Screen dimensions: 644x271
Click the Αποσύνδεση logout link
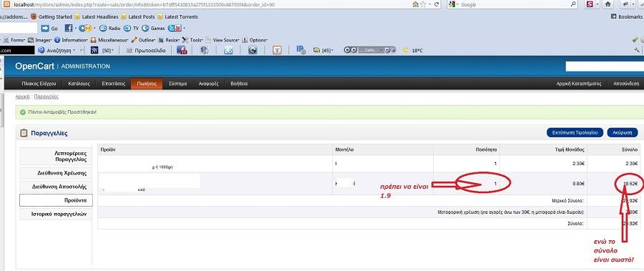click(x=626, y=84)
